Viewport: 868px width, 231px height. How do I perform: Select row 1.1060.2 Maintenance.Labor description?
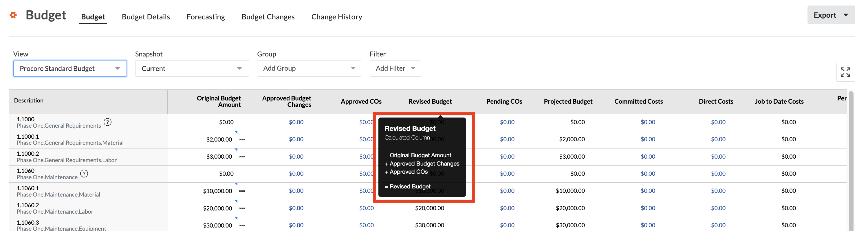point(55,208)
